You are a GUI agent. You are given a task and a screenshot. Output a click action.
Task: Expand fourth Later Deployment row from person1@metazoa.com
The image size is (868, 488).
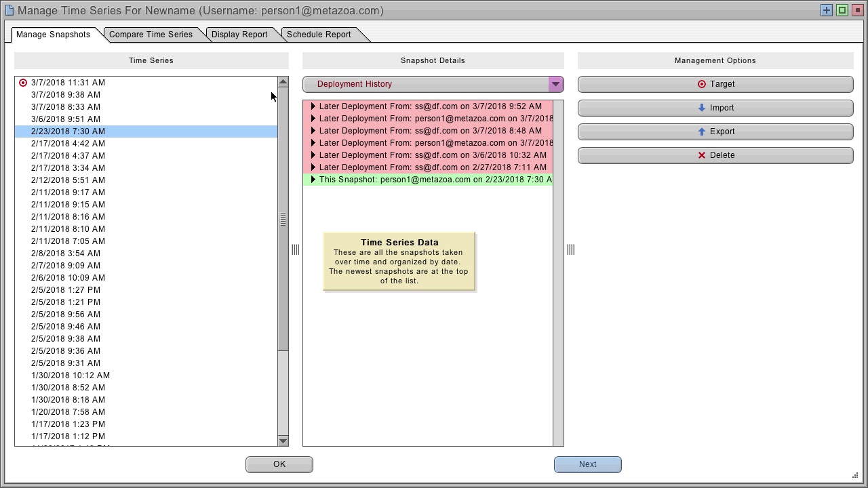pos(313,143)
